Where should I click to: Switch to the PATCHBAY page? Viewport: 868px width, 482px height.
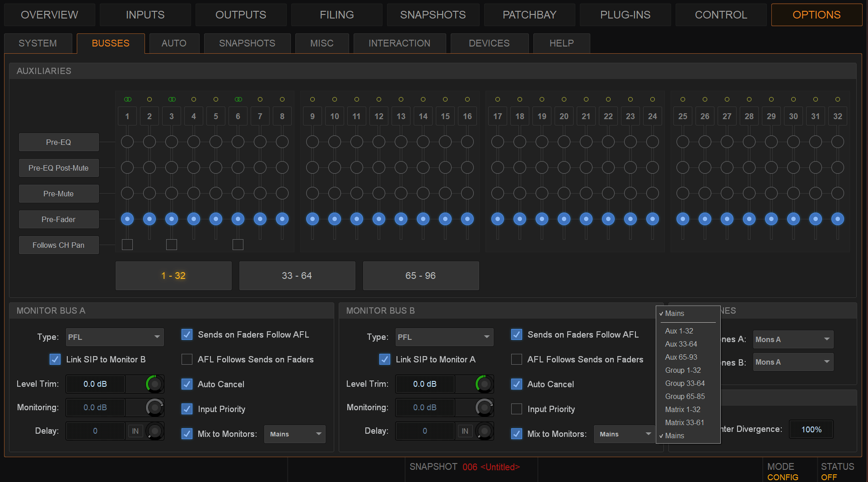tap(529, 15)
